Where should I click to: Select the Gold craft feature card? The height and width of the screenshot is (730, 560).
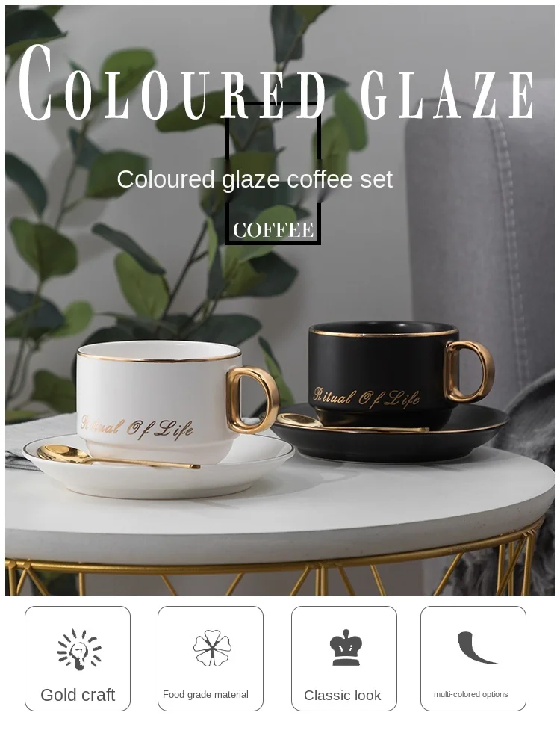(x=78, y=658)
